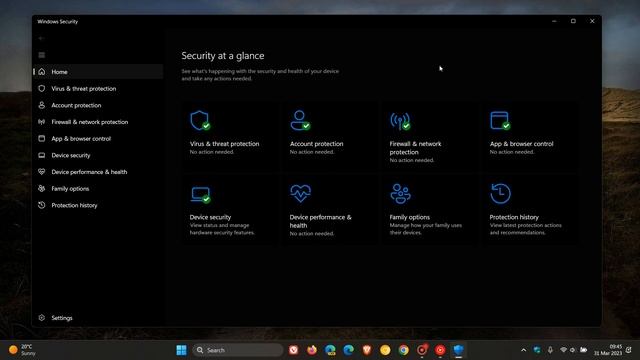Minimize the Windows Security window

tap(554, 21)
